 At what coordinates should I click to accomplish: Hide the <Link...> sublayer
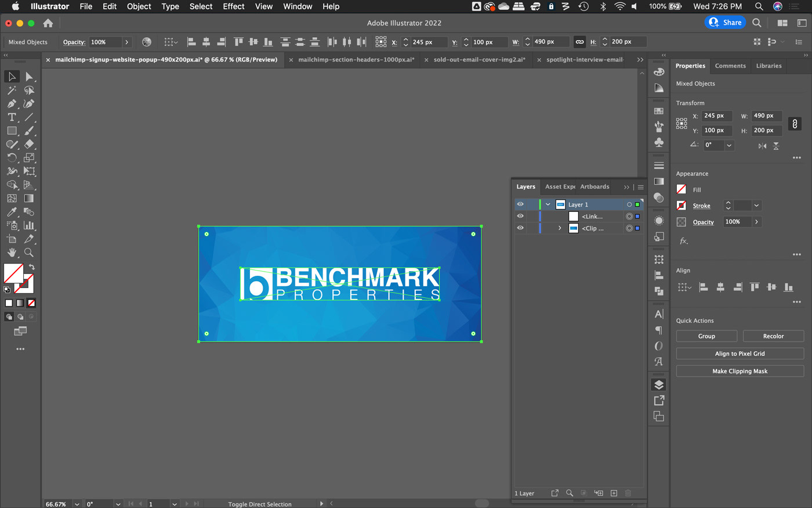pos(520,216)
